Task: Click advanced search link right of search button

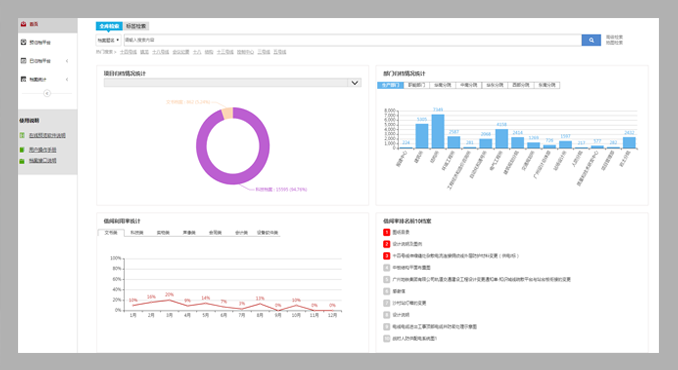Action: pyautogui.click(x=614, y=37)
